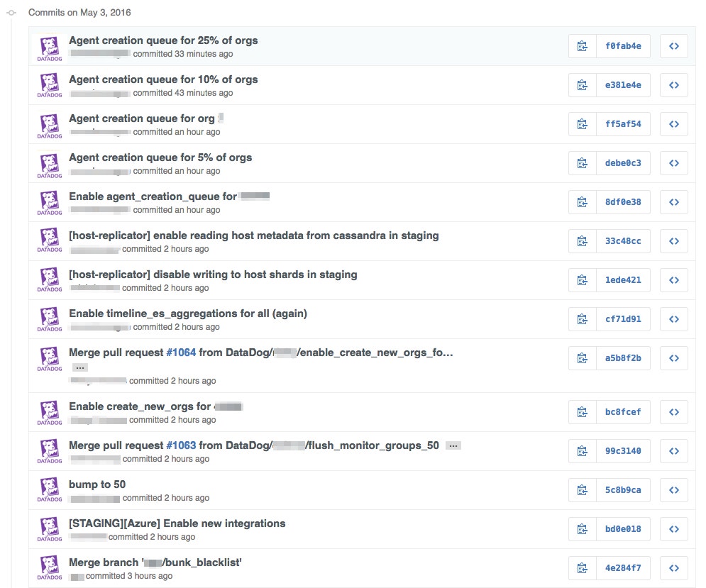The width and height of the screenshot is (706, 588).
Task: Open pull request #1064
Action: click(x=181, y=352)
